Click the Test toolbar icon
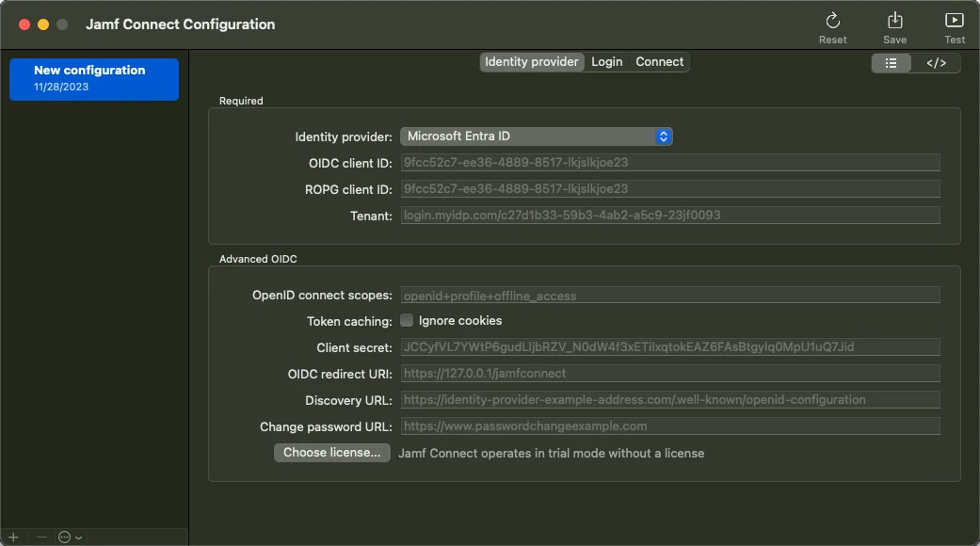This screenshot has width=980, height=546. click(x=954, y=21)
